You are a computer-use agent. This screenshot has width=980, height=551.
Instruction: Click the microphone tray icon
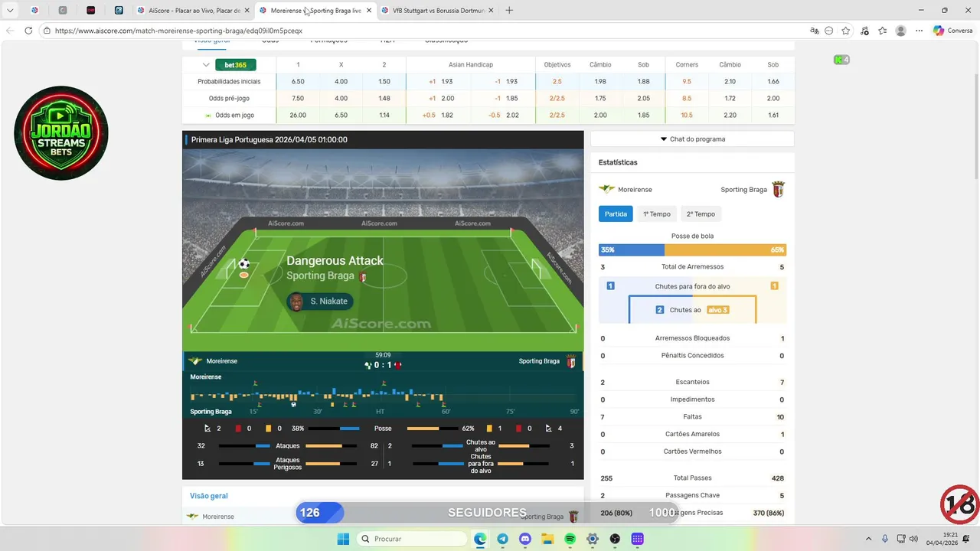pos(885,539)
